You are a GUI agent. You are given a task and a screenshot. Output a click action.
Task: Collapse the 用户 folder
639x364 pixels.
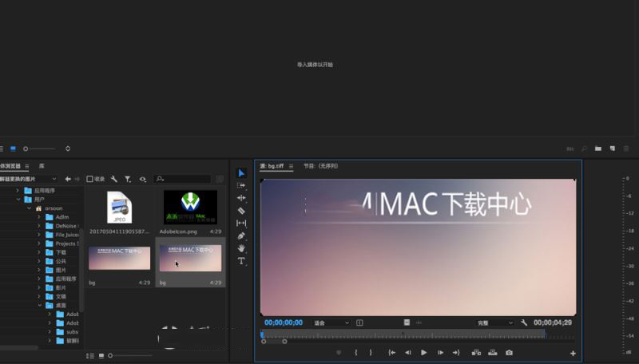(x=18, y=199)
